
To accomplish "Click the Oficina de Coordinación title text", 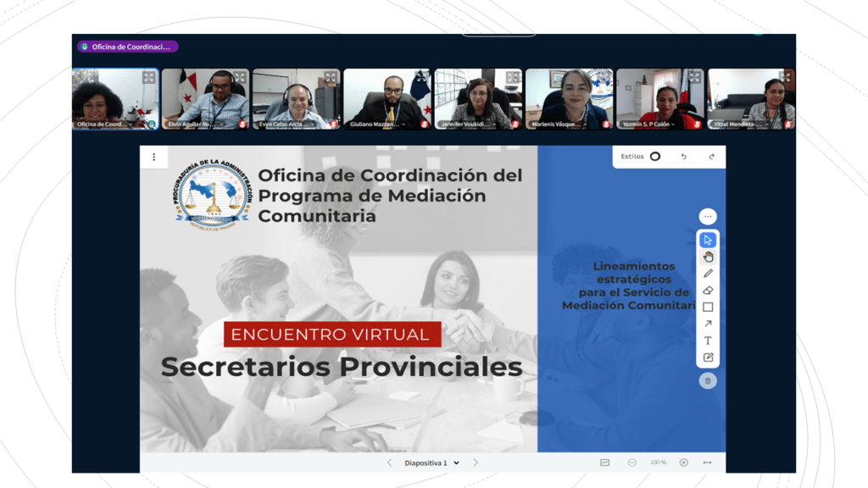I will 390,196.
